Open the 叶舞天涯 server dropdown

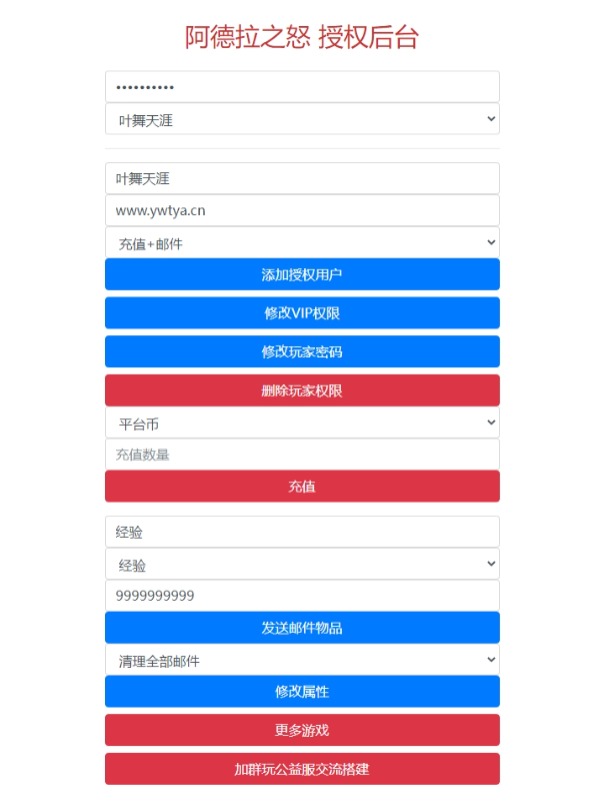(302, 119)
